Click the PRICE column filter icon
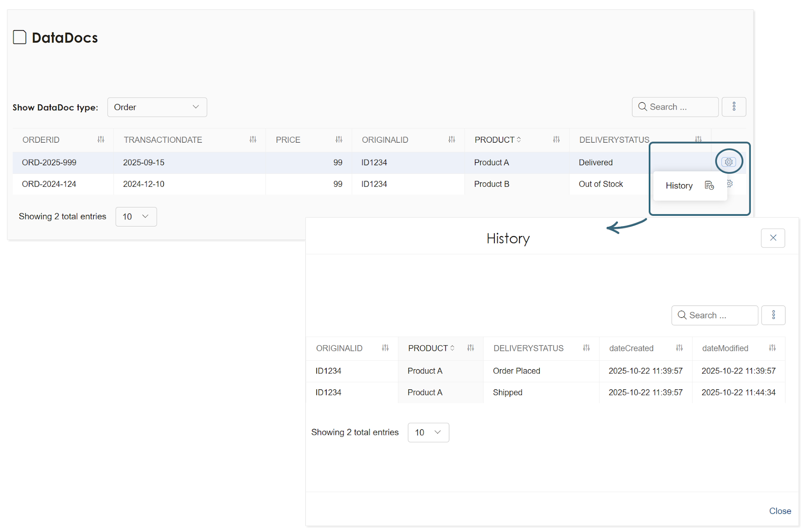Screen dimensions: 806x532 339,140
